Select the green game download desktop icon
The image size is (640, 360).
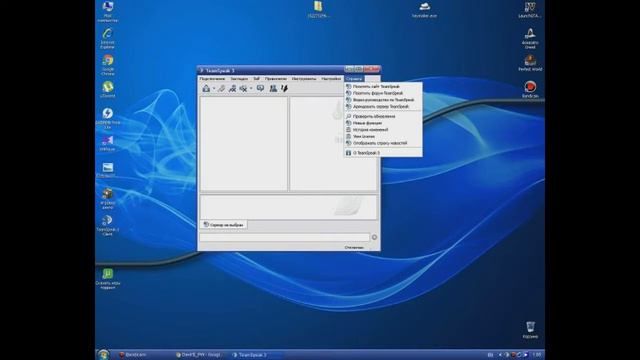click(108, 279)
